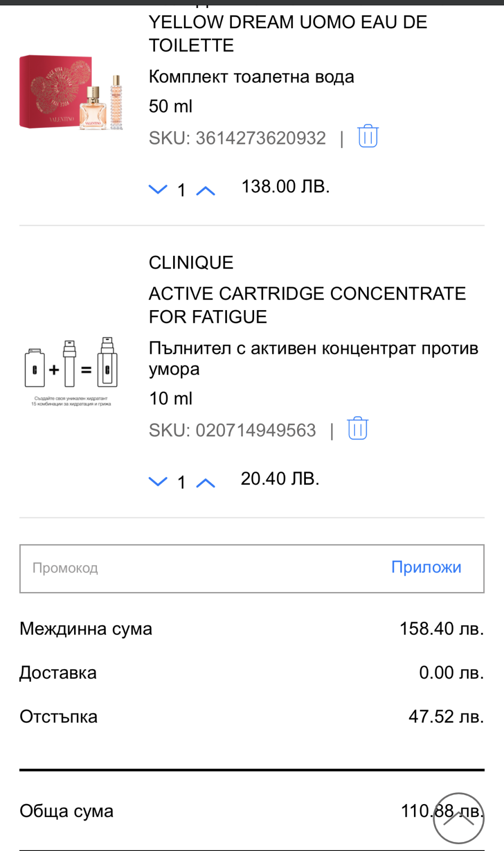Tap the CLINIQUE brand name
Viewport: 504px width, 851px height.
[191, 263]
